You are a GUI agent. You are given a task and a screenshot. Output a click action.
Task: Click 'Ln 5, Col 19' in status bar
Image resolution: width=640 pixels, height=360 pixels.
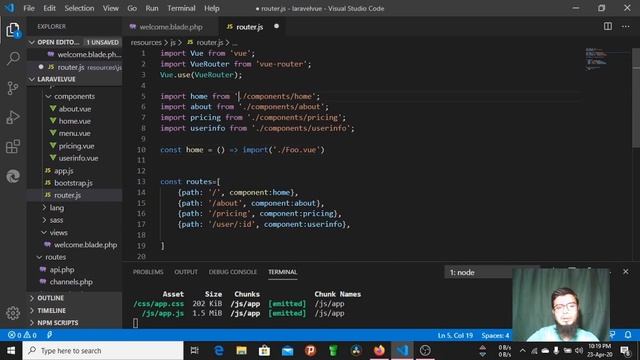tap(455, 336)
